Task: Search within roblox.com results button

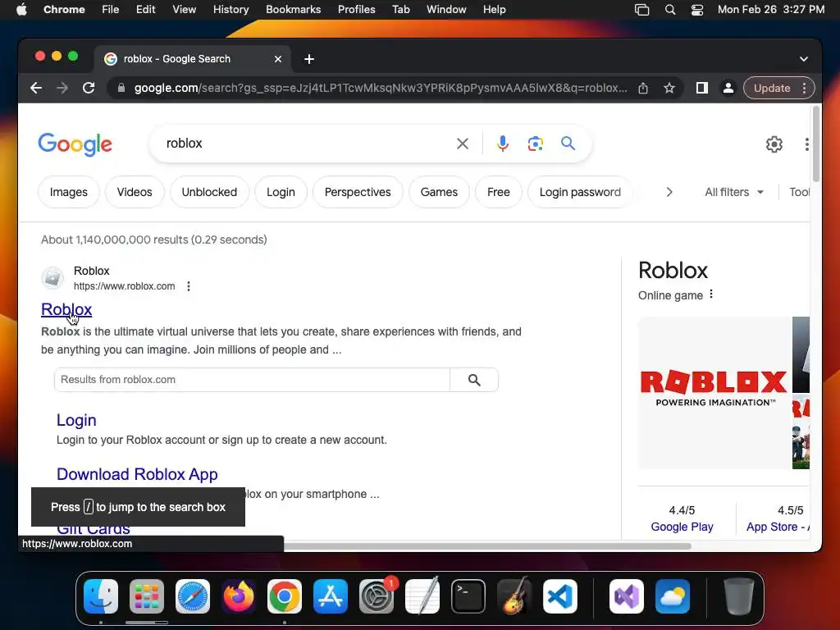Action: click(474, 380)
